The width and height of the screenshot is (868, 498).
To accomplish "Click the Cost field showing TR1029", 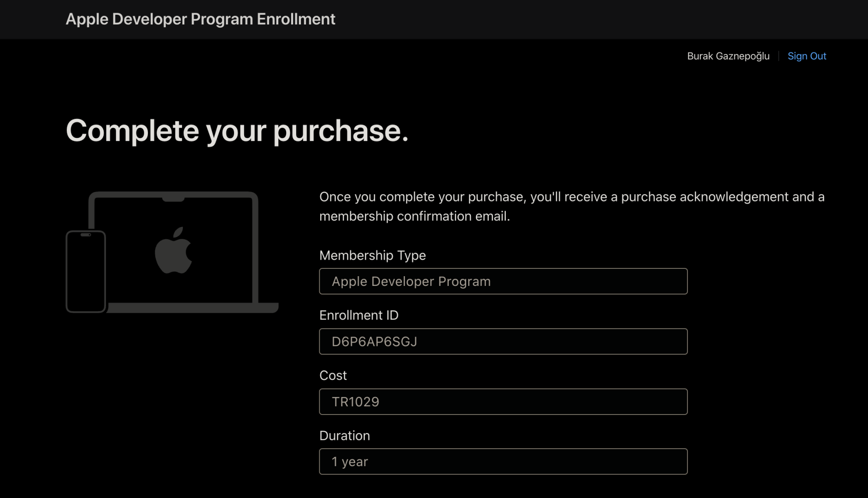I will pyautogui.click(x=503, y=402).
